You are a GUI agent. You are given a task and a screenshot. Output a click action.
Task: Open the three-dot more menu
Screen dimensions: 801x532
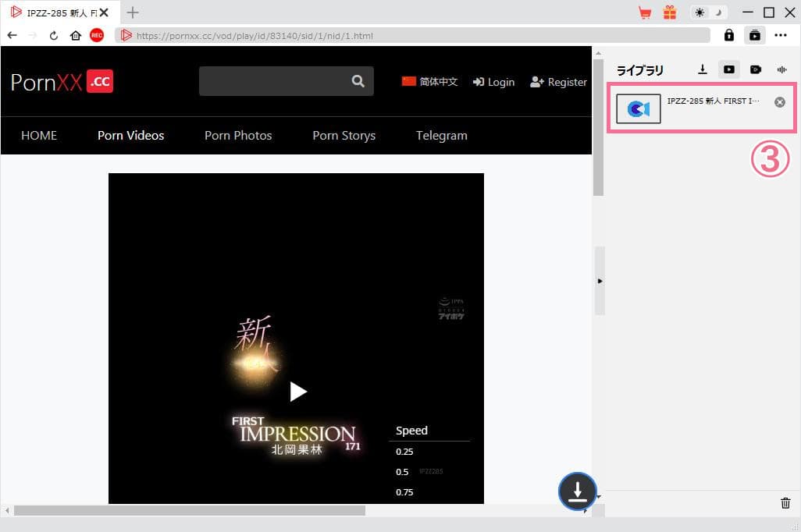tap(781, 35)
